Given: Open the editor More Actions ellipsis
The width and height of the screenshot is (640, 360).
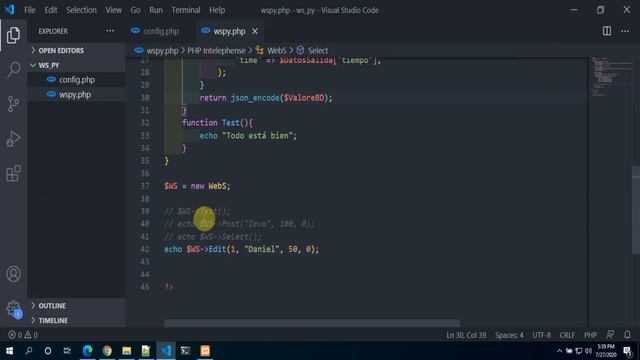Looking at the screenshot, I should coord(625,31).
